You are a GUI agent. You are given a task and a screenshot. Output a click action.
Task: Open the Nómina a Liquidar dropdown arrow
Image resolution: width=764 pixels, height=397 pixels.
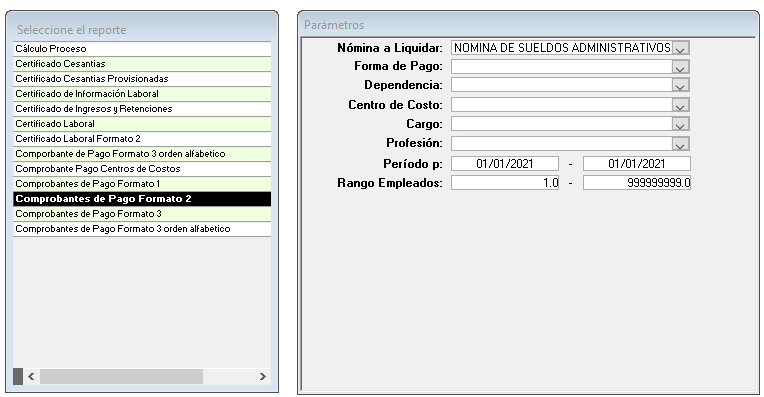click(680, 48)
